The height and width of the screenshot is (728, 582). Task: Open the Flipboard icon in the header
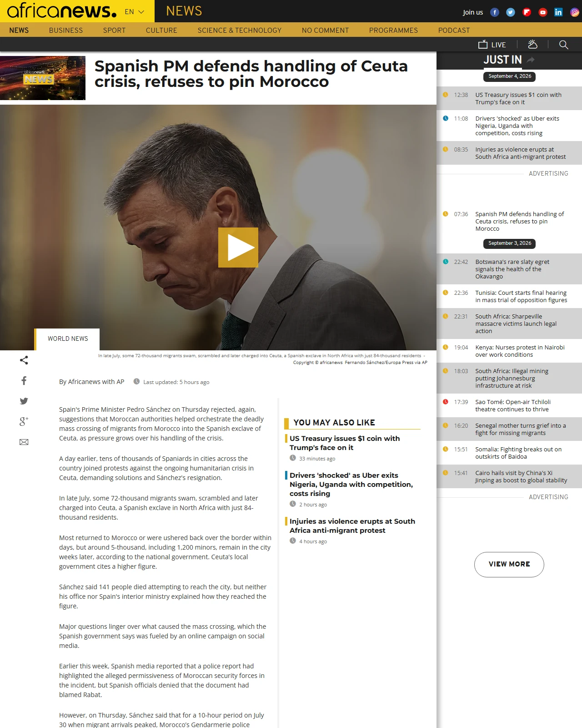pyautogui.click(x=527, y=12)
